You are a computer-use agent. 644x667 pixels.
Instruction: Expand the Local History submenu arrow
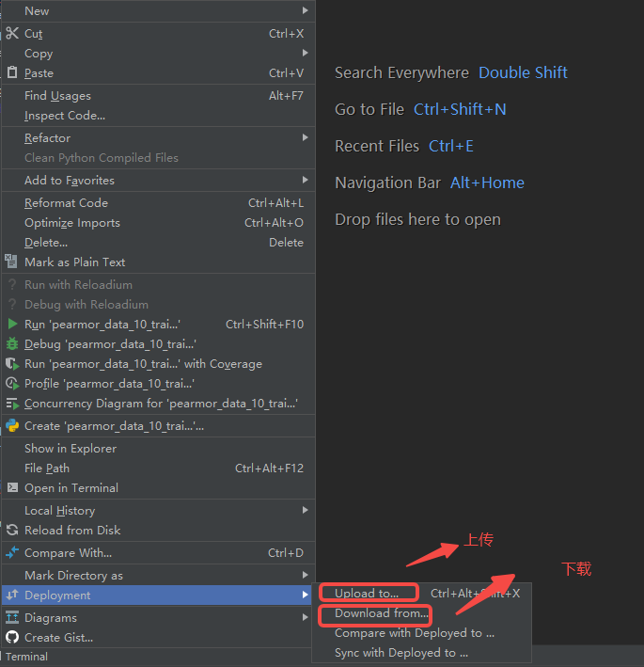coord(305,510)
